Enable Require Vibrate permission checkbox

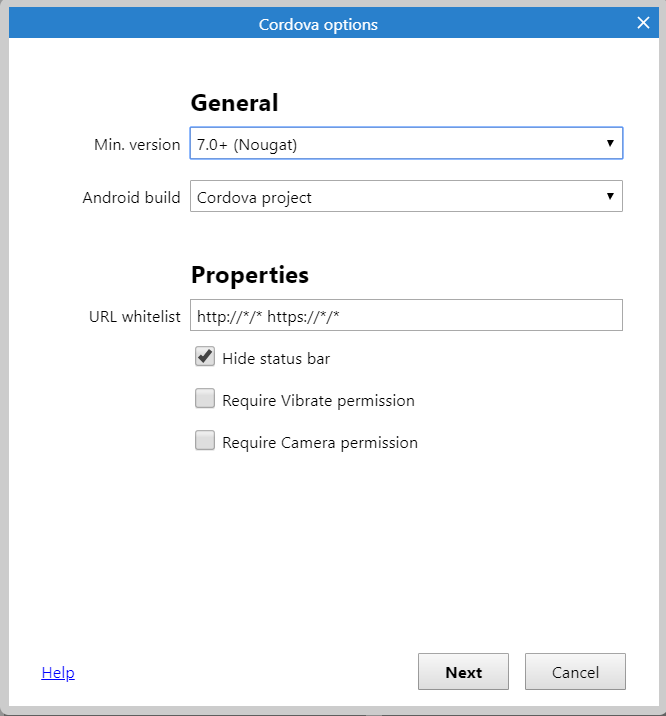click(205, 399)
